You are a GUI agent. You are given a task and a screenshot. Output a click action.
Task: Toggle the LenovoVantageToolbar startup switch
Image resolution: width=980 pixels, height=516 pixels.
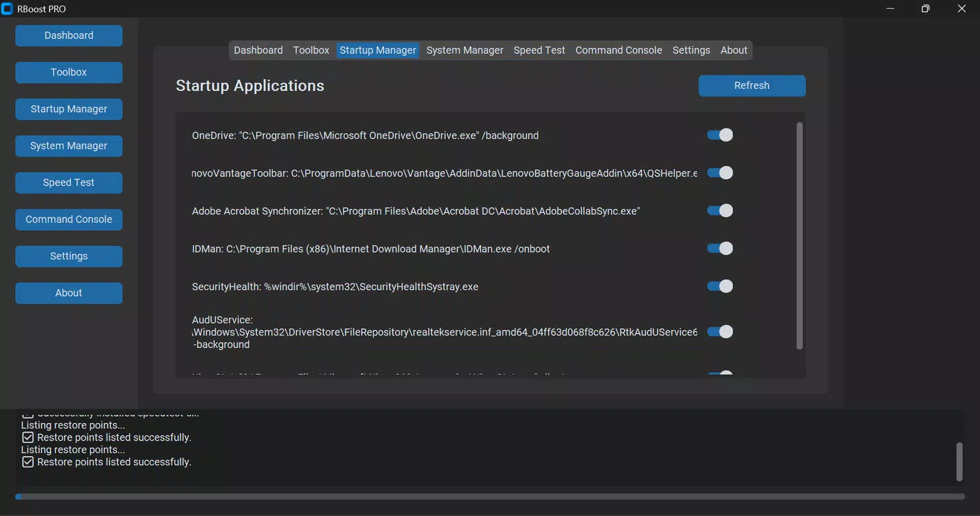pyautogui.click(x=720, y=173)
